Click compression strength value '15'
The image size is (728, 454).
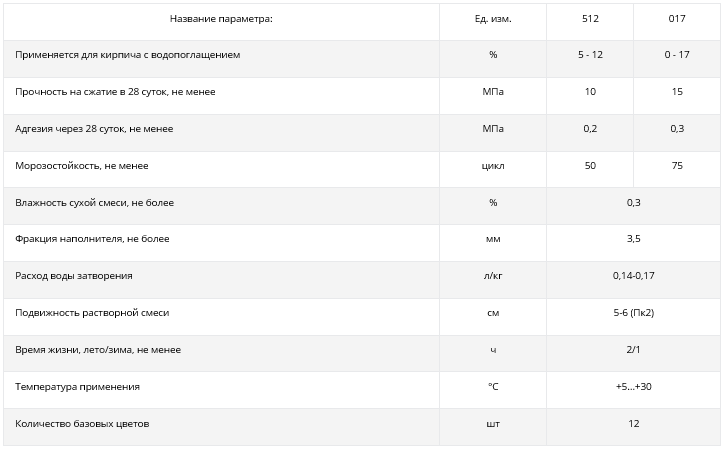[x=677, y=92]
